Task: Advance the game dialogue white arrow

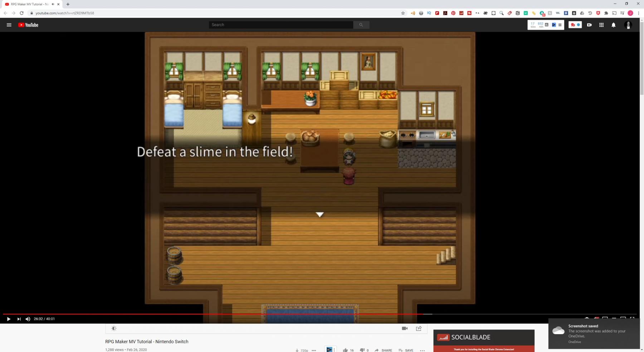Action: 319,214
